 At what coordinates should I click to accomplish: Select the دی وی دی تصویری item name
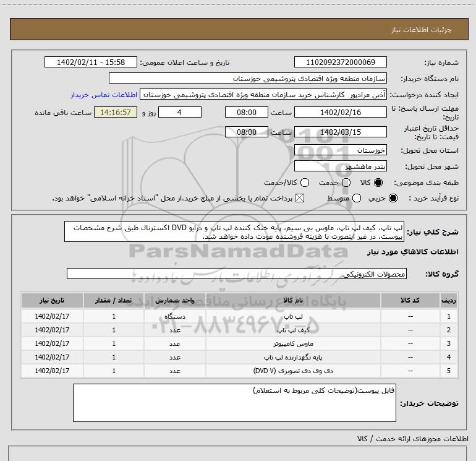(x=293, y=371)
